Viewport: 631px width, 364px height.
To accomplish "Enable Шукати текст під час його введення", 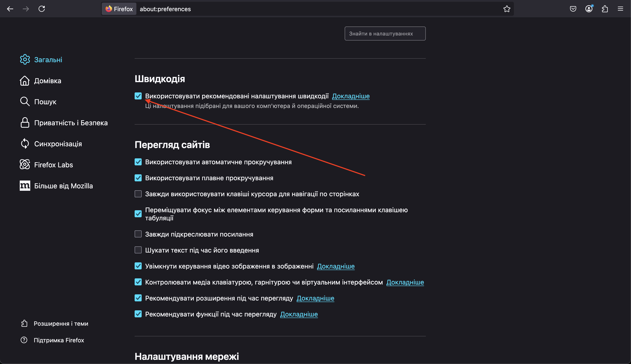I will 138,250.
